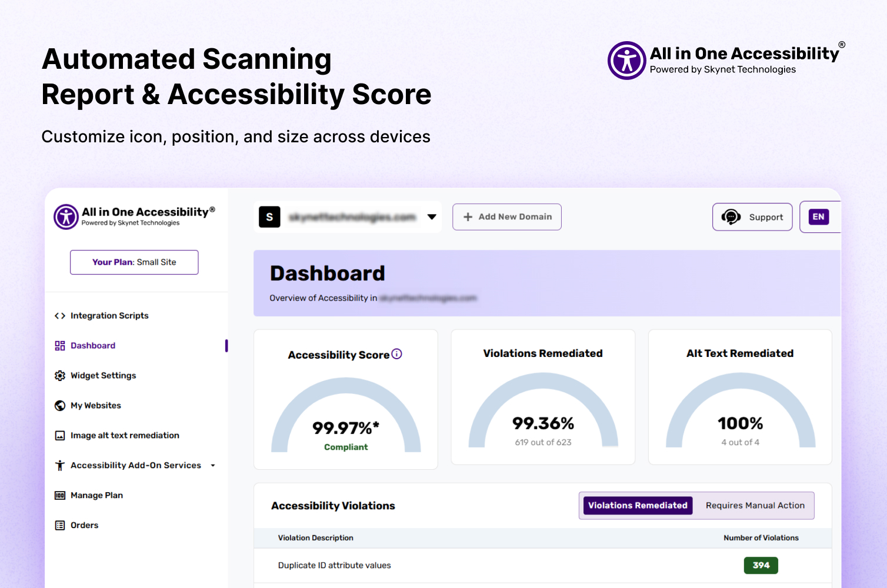Select Widget Settings from the sidebar menu
Screen dimensions: 887x588
pos(103,376)
